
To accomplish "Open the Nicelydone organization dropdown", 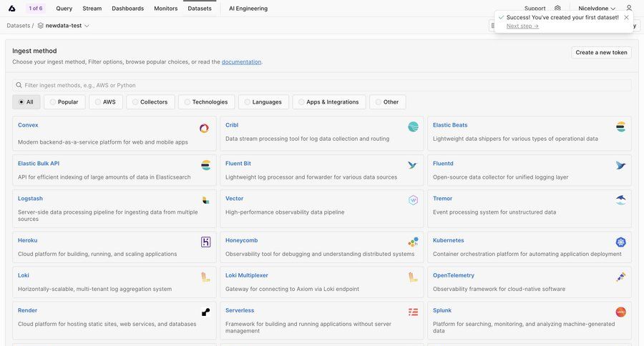I will click(x=596, y=8).
